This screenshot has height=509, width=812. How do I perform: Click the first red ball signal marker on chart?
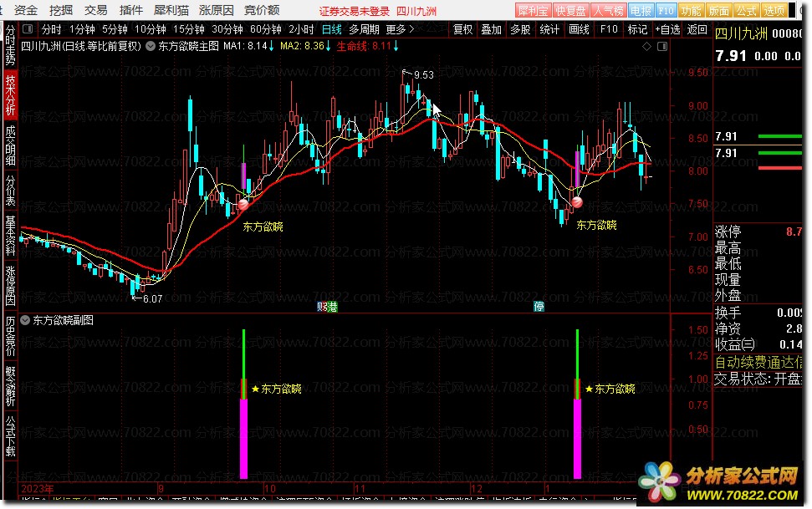click(x=243, y=205)
